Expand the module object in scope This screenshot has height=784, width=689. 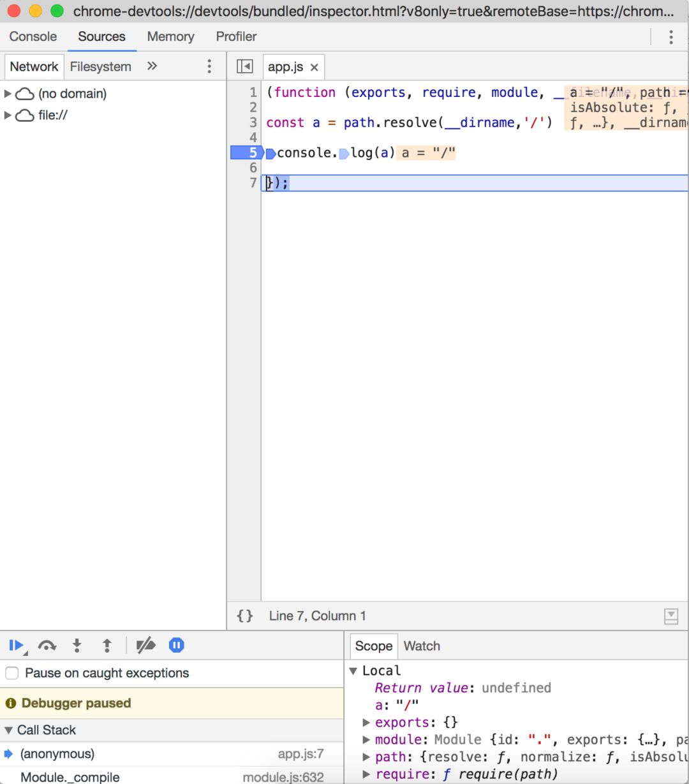click(366, 740)
